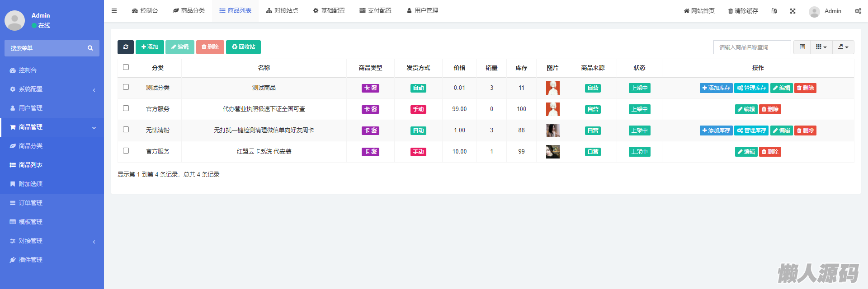Enter fullscreen using the expand icon
This screenshot has width=868, height=289.
[x=793, y=11]
